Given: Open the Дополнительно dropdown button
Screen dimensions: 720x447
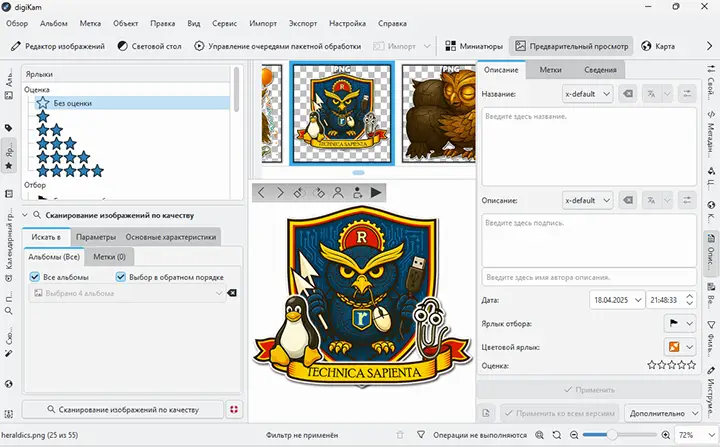Looking at the screenshot, I should point(663,413).
